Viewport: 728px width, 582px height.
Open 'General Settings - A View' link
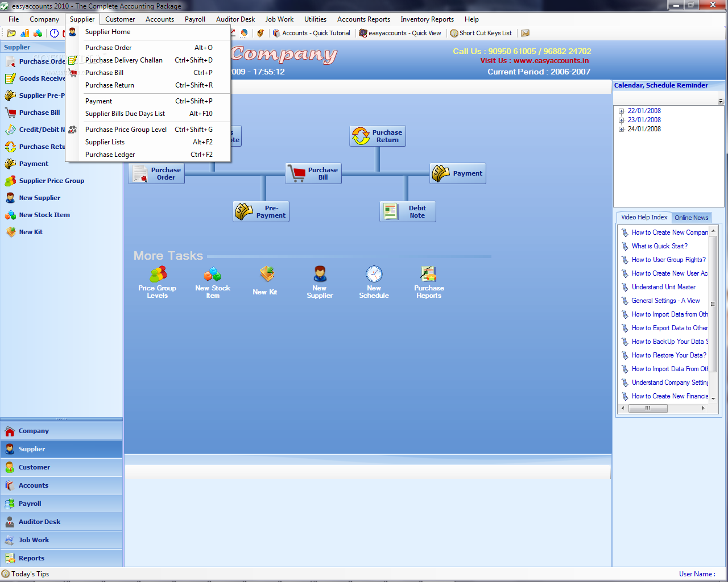(665, 301)
